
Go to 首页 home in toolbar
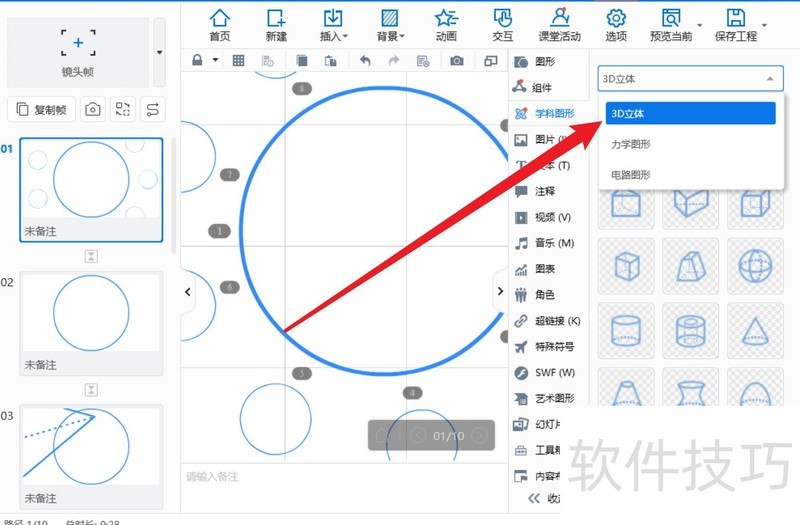coord(220,25)
